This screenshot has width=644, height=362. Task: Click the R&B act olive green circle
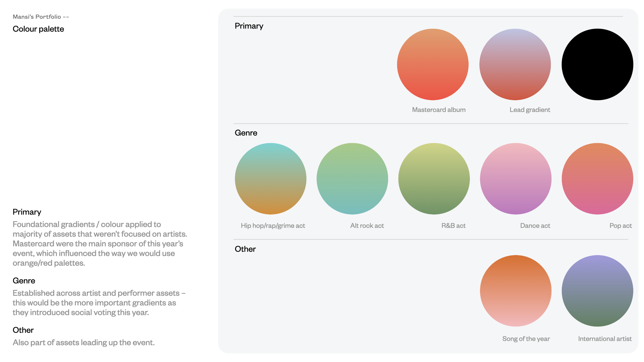coord(434,179)
